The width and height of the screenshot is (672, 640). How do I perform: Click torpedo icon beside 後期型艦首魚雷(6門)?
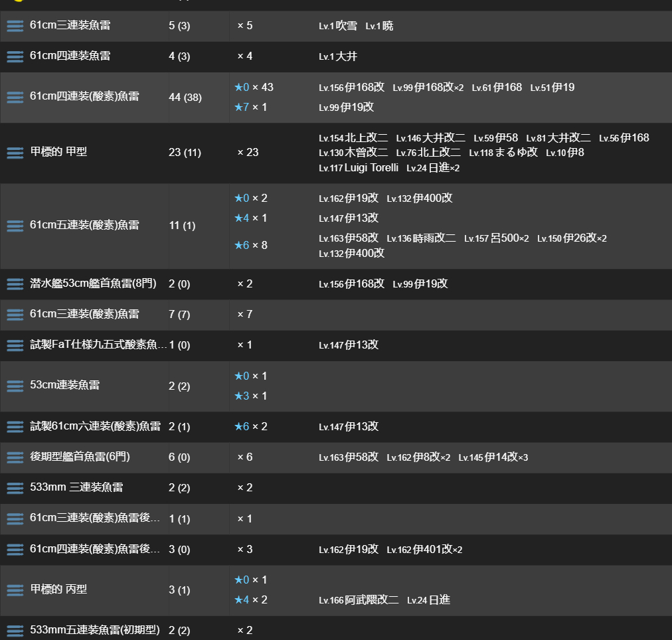[x=15, y=457]
